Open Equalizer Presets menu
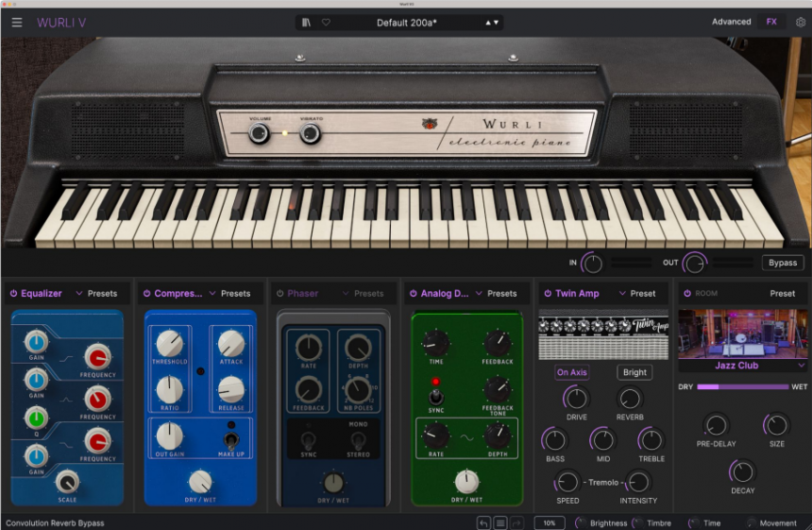The width and height of the screenshot is (812, 530). point(102,293)
